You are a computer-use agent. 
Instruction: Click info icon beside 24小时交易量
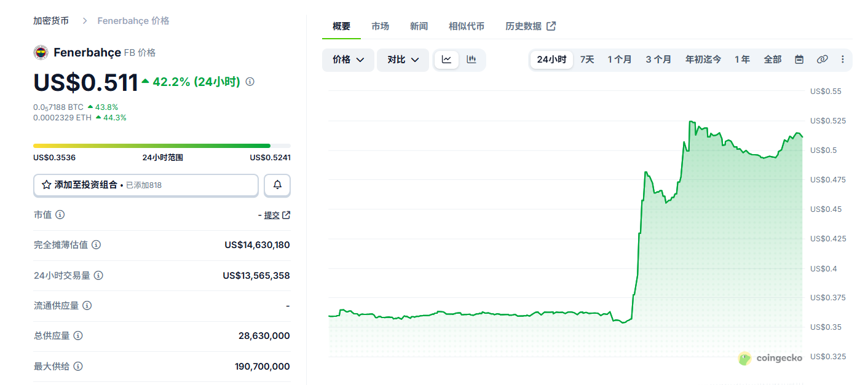98,276
